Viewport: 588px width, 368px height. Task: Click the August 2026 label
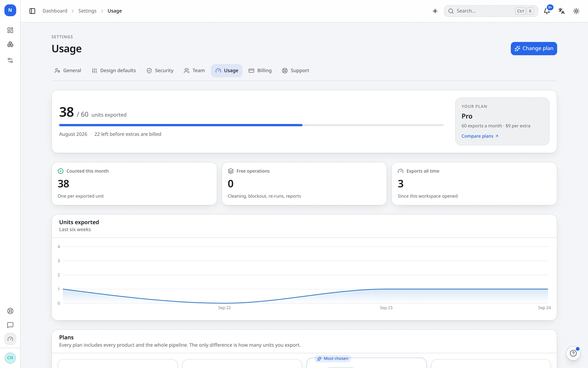73,134
